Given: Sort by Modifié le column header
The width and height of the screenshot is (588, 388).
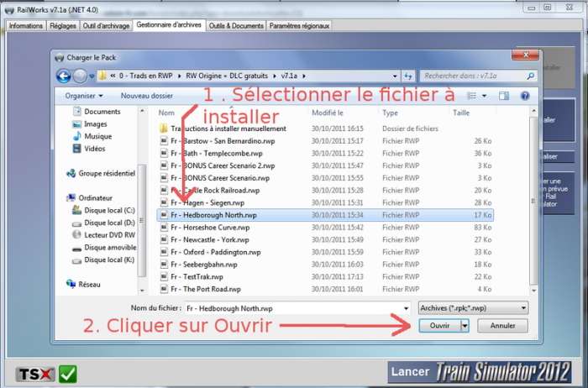Looking at the screenshot, I should (327, 113).
